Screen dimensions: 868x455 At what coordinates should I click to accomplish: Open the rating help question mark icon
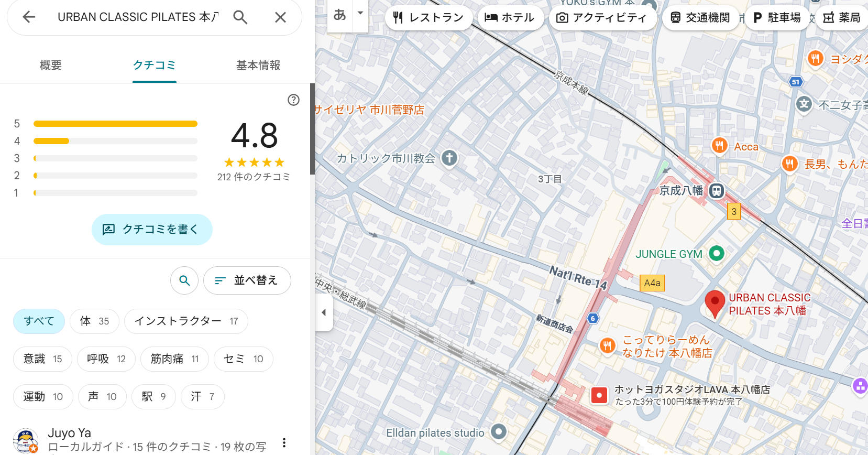pos(293,100)
